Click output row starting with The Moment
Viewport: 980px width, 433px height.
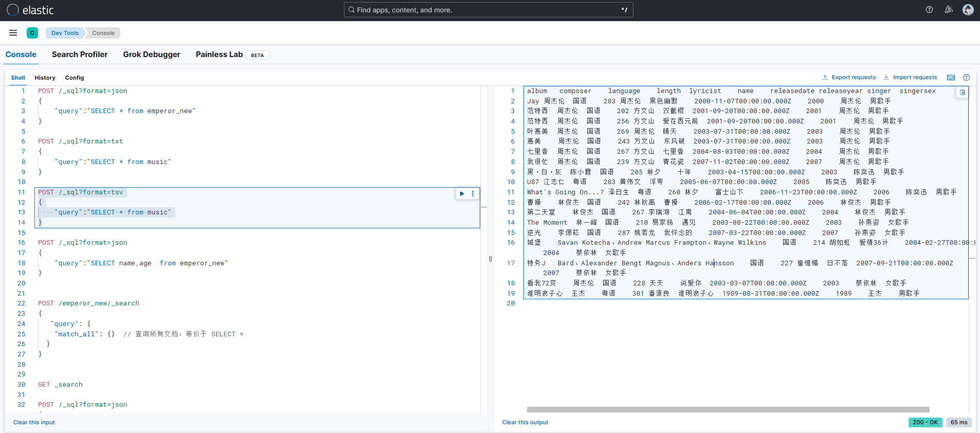coord(718,223)
